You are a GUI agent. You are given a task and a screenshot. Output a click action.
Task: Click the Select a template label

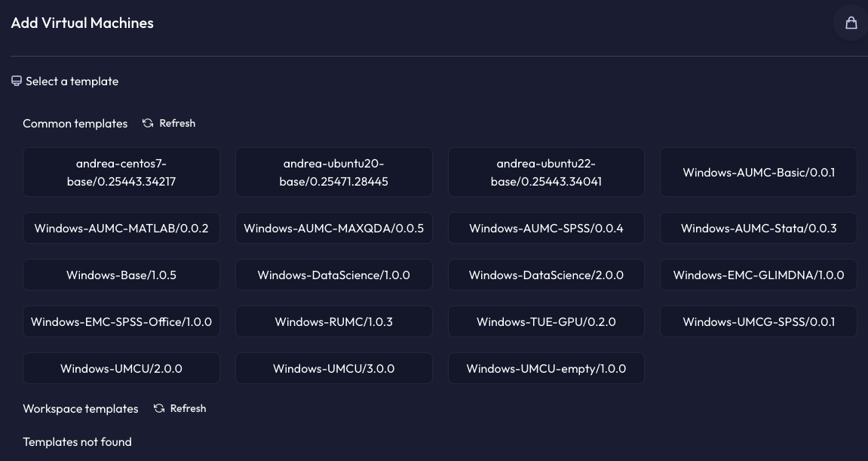click(72, 81)
